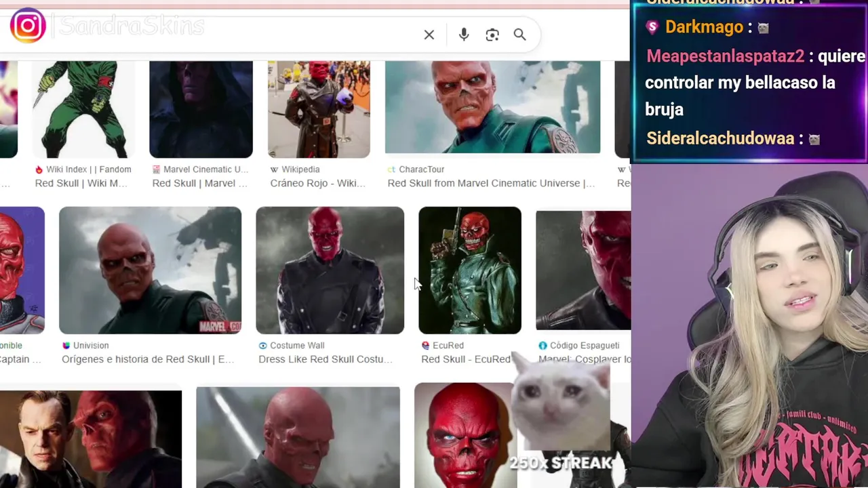
Task: Click the crying cat sticker overlay
Action: click(560, 401)
